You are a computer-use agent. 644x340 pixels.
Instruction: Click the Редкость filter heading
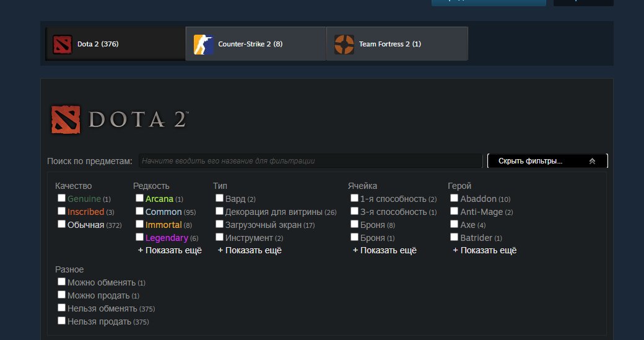tap(151, 186)
